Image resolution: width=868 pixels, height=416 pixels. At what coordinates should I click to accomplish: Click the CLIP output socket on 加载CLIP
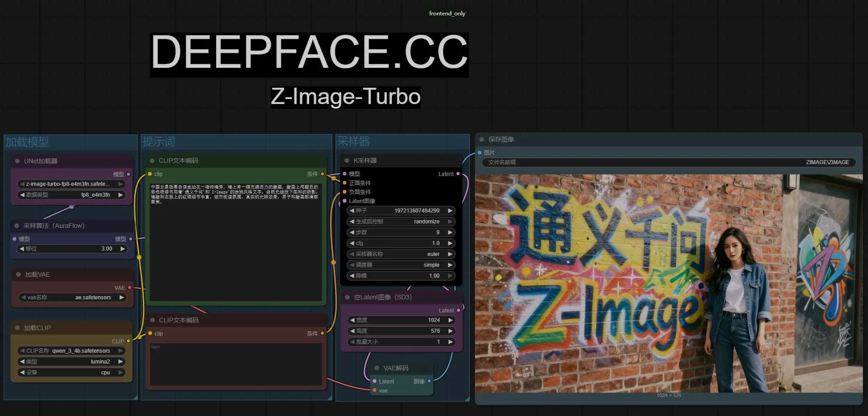(x=128, y=341)
